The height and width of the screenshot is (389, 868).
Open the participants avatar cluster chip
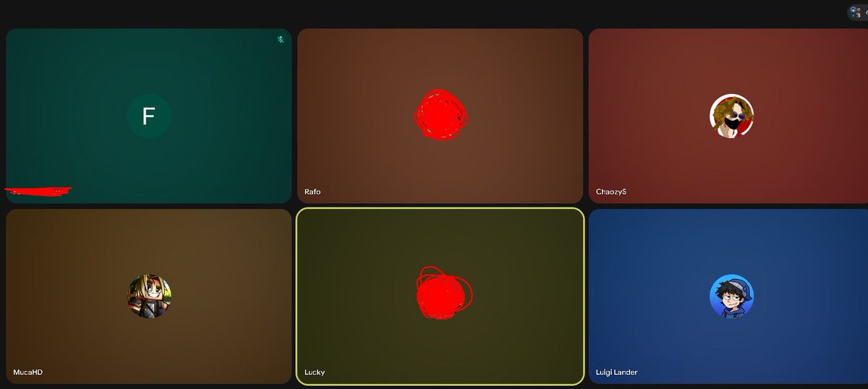[858, 12]
